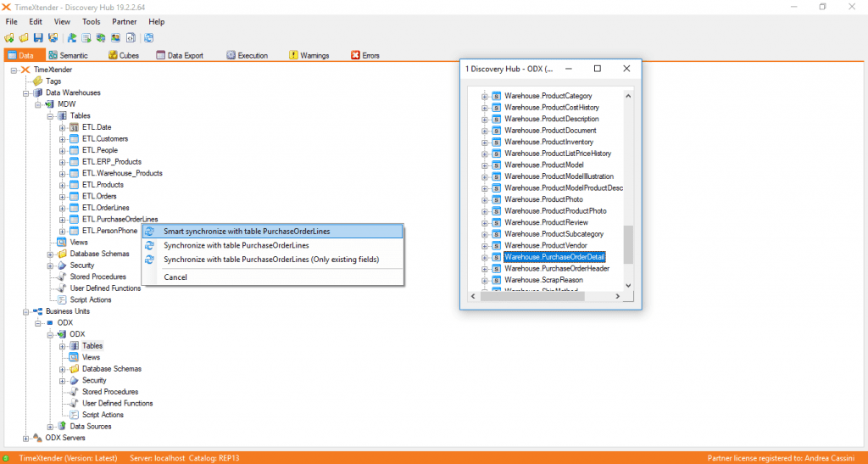Select Warehouse.ProductReview in ODX window
The width and height of the screenshot is (868, 464).
[547, 222]
